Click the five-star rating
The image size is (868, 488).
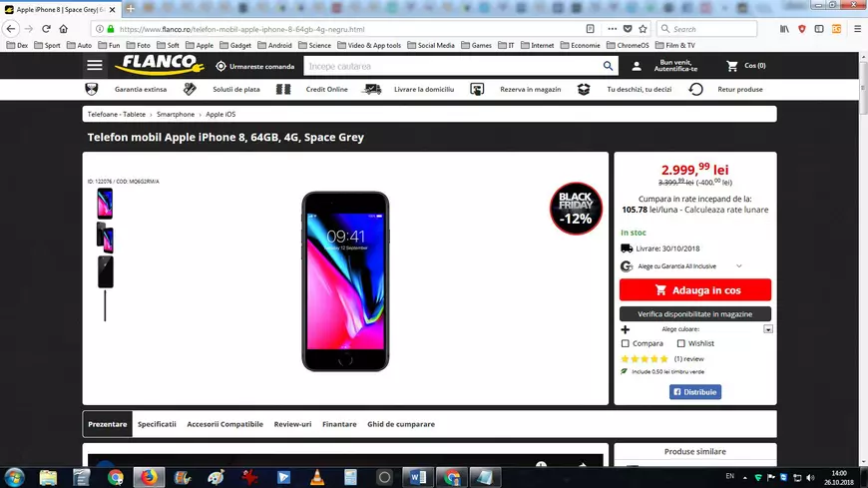(x=645, y=359)
